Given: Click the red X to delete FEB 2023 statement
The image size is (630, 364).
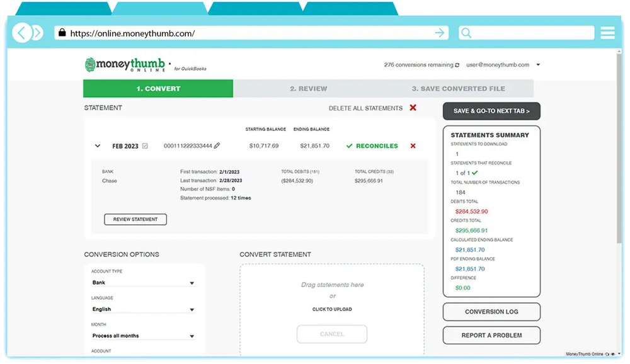Looking at the screenshot, I should [x=413, y=145].
